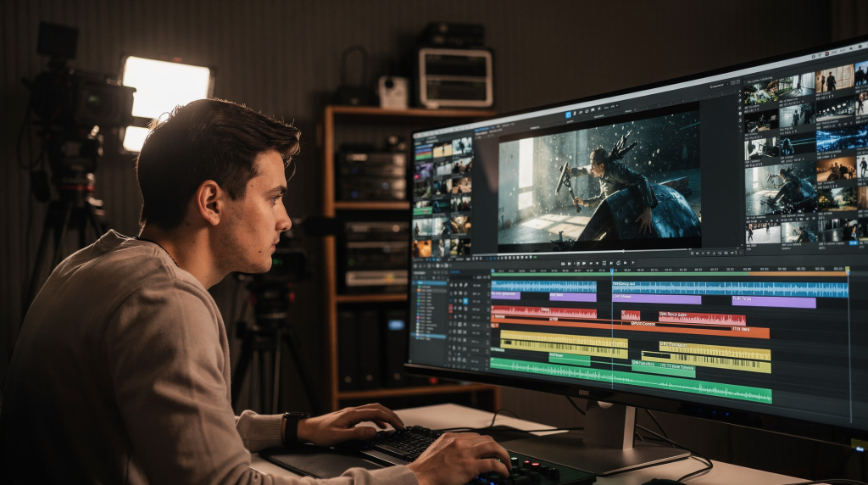Screen dimensions: 868x485
Task: Open the warm orange crowd thumbnail in the media browser
Action: pos(837,169)
